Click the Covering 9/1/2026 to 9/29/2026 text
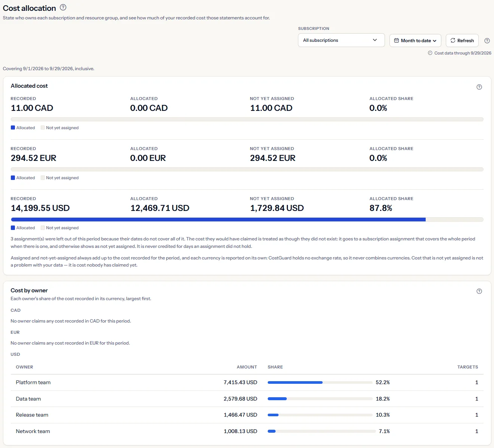Screen dimensions: 494x448 (49, 69)
